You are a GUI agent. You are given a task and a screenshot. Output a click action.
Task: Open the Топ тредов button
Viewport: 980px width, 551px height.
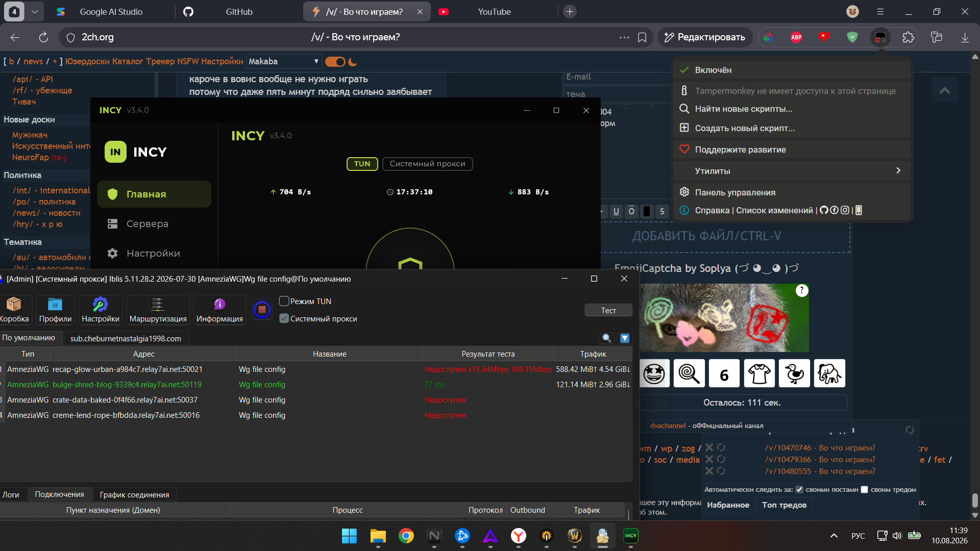pyautogui.click(x=784, y=505)
